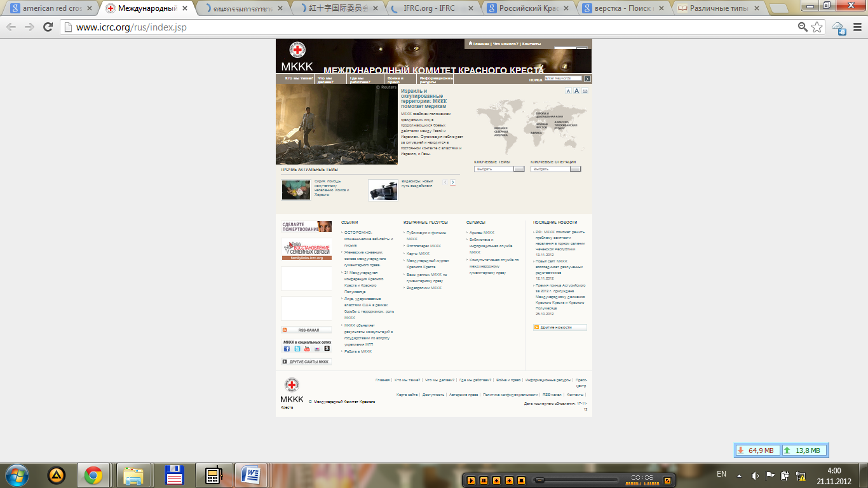The width and height of the screenshot is (868, 488).
Task: Switch to the Различные типы tab
Action: (x=721, y=8)
